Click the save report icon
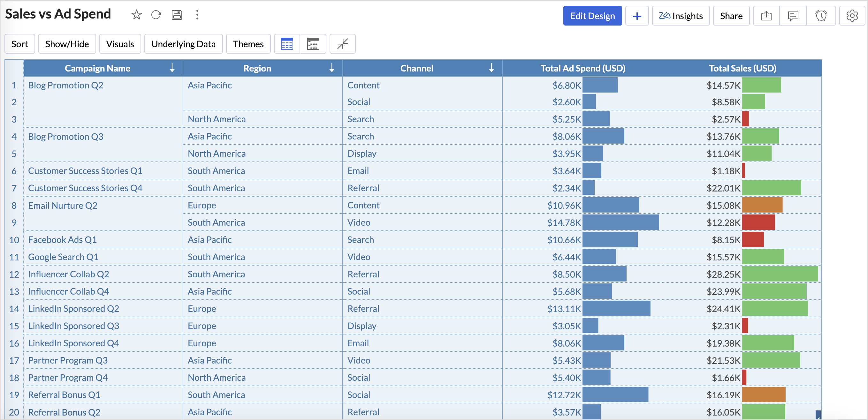Image resolution: width=868 pixels, height=420 pixels. click(x=177, y=15)
